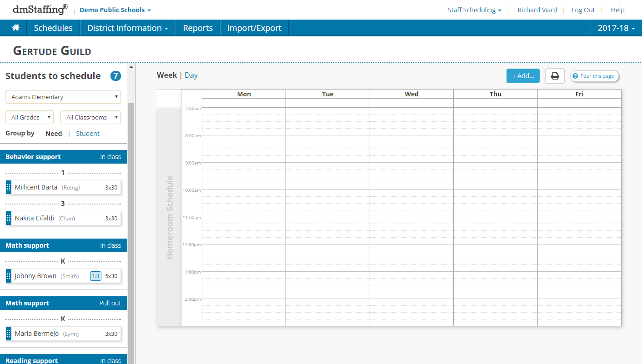Click Millicent Barta's drag handle icon
The image size is (642, 364).
(x=8, y=187)
